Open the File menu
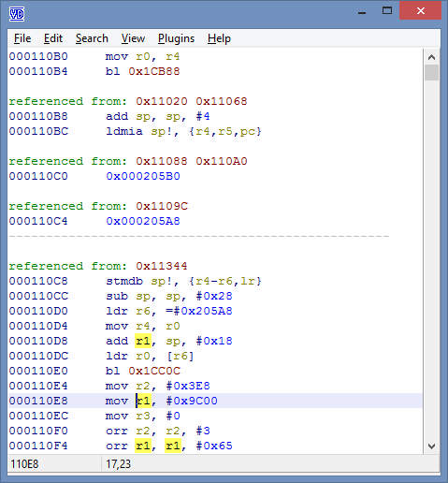The image size is (448, 483). 22,38
